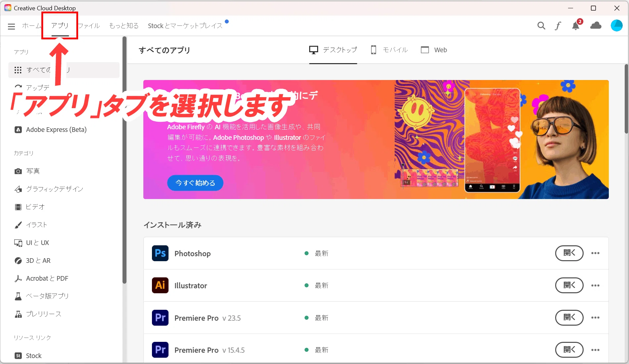629x364 pixels.
Task: Click the brush icon next to イラスト
Action: [18, 225]
